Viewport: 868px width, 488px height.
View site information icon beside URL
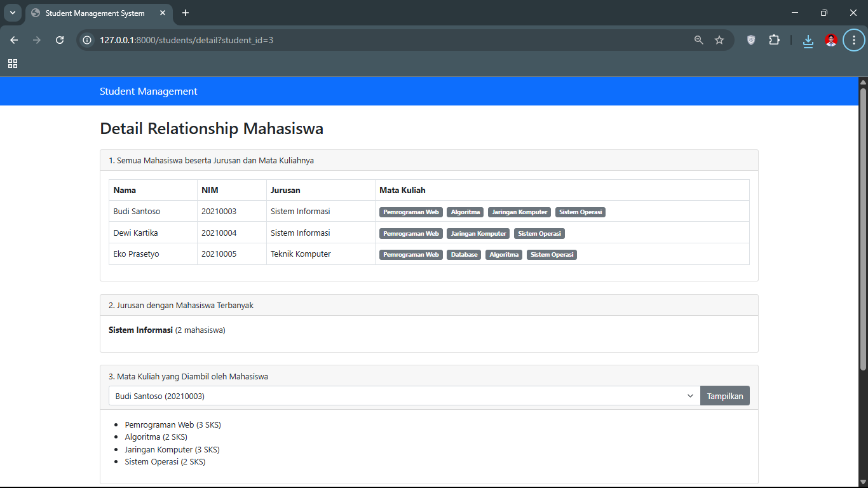[88, 40]
